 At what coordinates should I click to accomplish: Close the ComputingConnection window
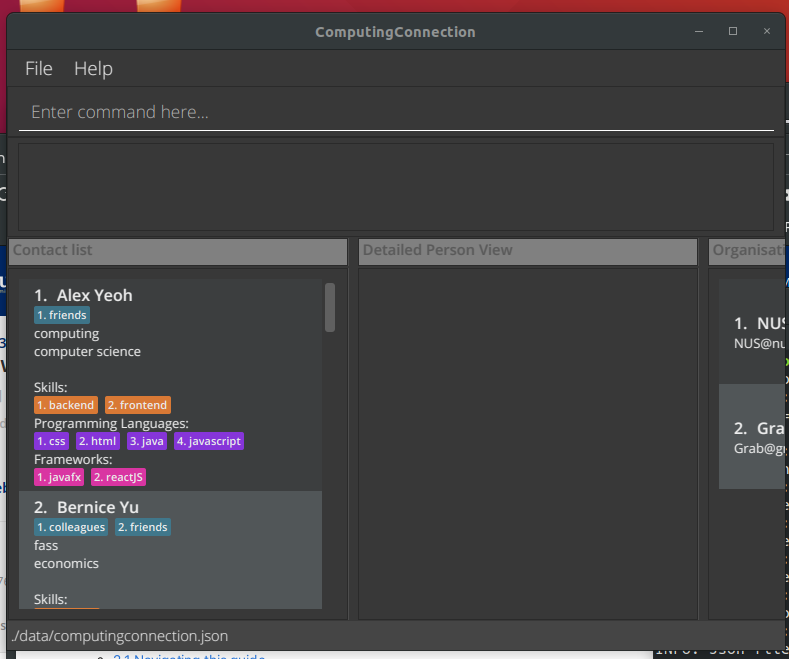click(x=767, y=31)
